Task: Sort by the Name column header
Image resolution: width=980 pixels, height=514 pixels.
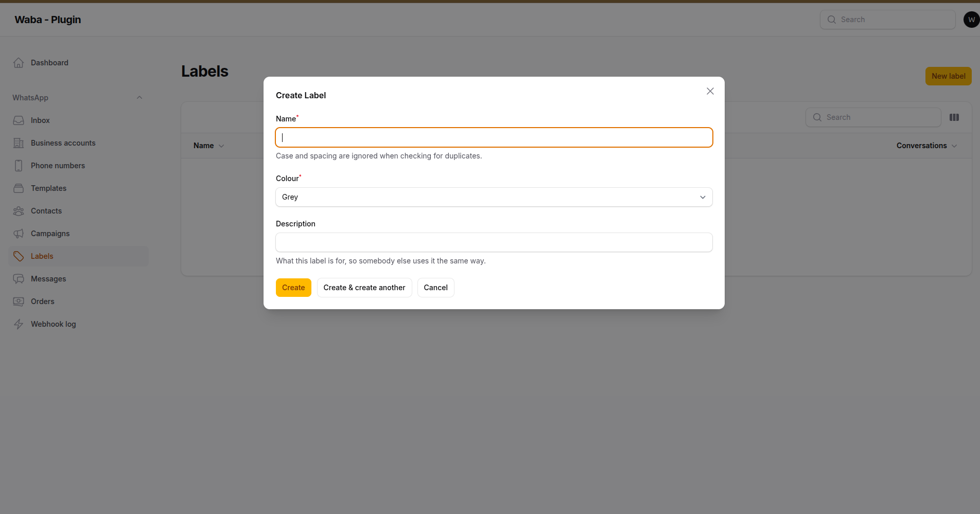Action: tap(208, 146)
